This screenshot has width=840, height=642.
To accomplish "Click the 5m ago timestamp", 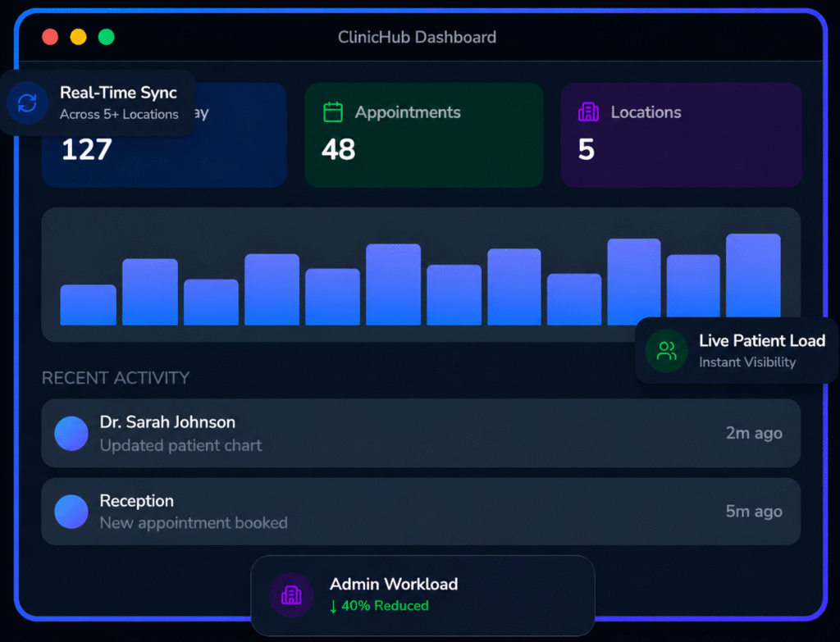I will (753, 512).
